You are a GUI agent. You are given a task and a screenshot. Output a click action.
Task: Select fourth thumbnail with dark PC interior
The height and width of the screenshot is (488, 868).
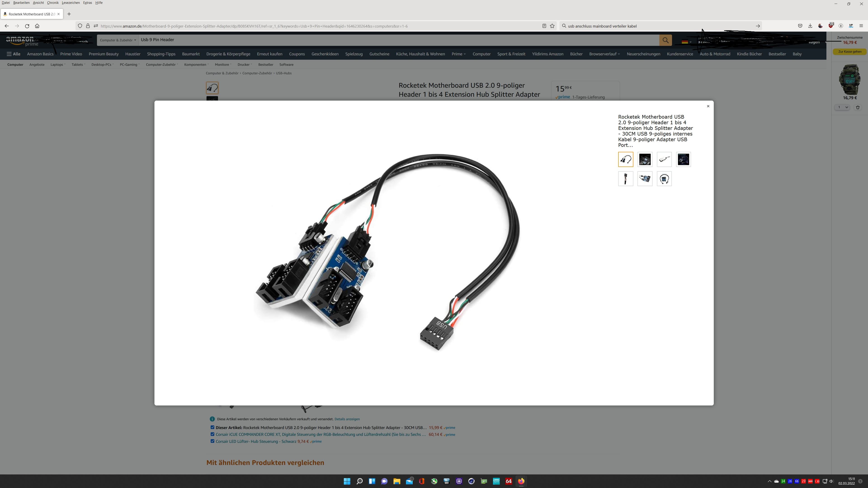pyautogui.click(x=683, y=159)
